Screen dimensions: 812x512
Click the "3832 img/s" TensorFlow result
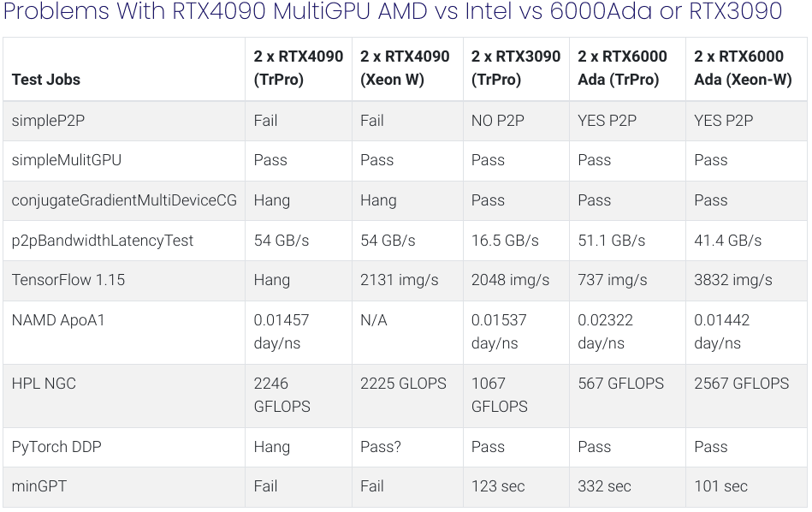pyautogui.click(x=732, y=280)
